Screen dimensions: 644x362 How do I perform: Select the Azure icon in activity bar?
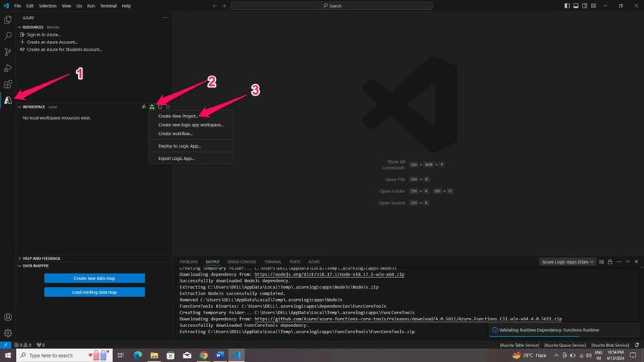click(8, 100)
